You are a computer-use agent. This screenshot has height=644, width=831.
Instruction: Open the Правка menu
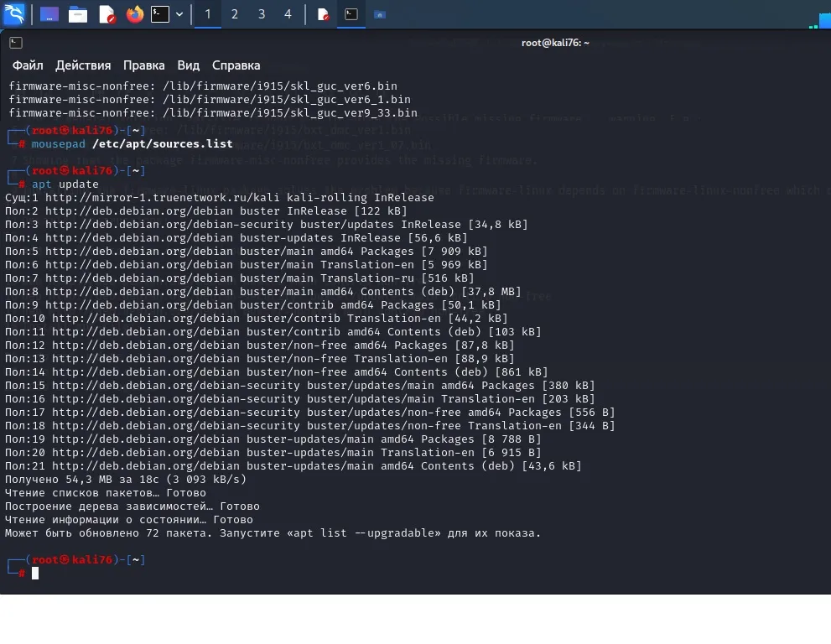[x=143, y=65]
